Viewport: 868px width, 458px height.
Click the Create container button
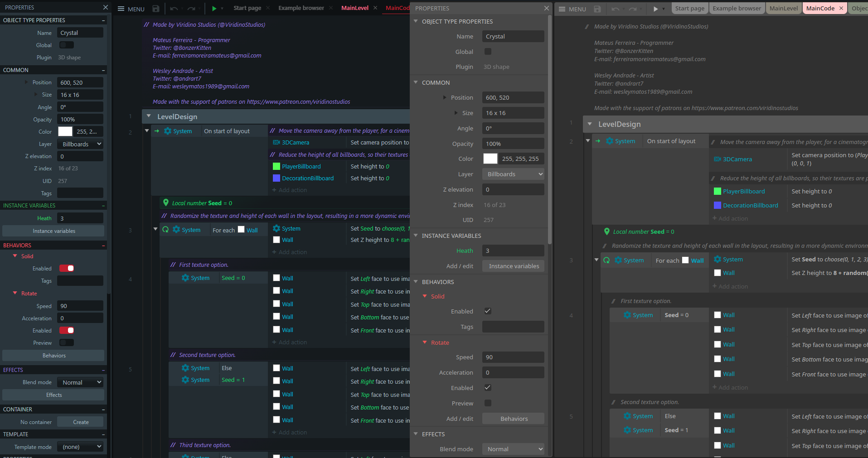click(x=81, y=422)
